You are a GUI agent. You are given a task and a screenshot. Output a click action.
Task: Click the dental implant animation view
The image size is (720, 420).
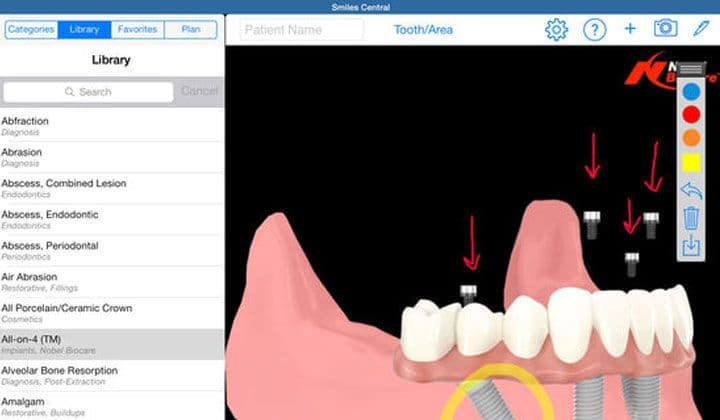(x=473, y=233)
